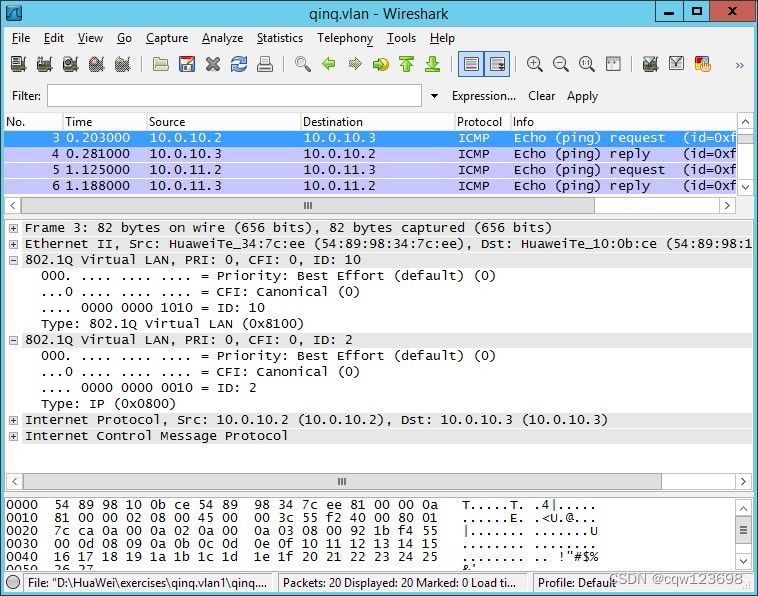Sort by Protocol column header

pyautogui.click(x=482, y=122)
